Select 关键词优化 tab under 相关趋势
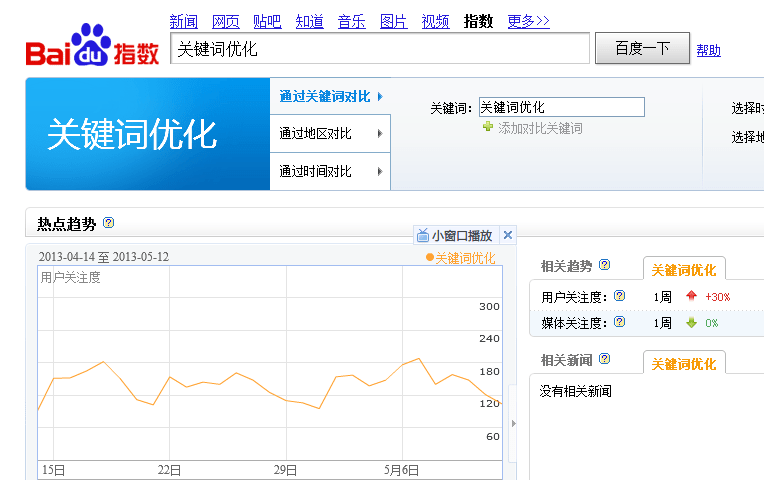Image resolution: width=764 pixels, height=480 pixels. 684,269
